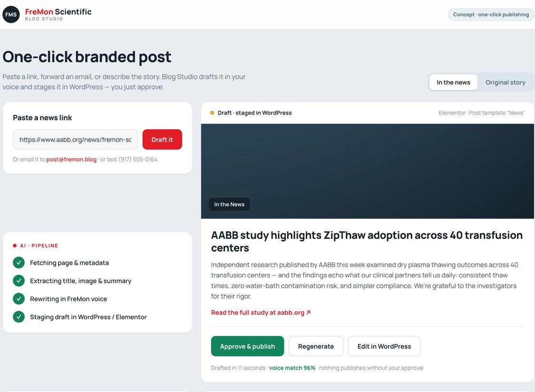Screen dimensions: 535x392
Task: Click the dark post hero image
Action: (368, 171)
